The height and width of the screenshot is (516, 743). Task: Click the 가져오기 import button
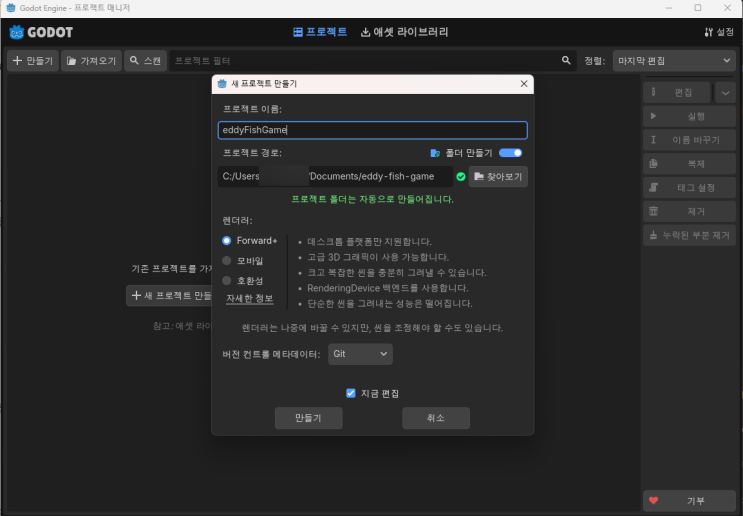pos(91,61)
